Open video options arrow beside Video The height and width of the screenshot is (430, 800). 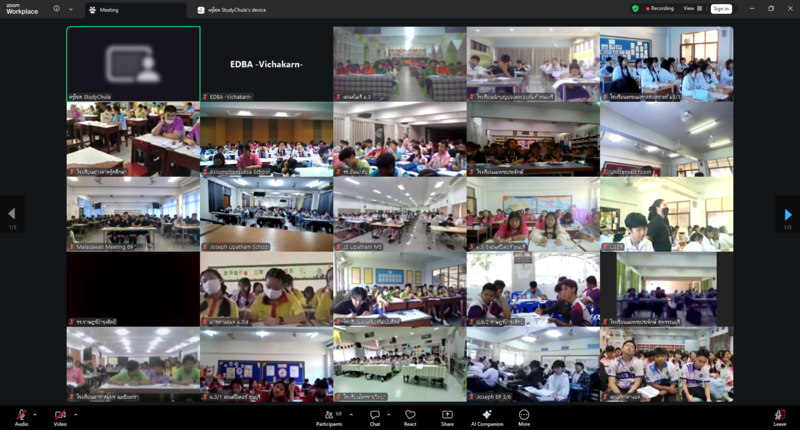coord(76,415)
